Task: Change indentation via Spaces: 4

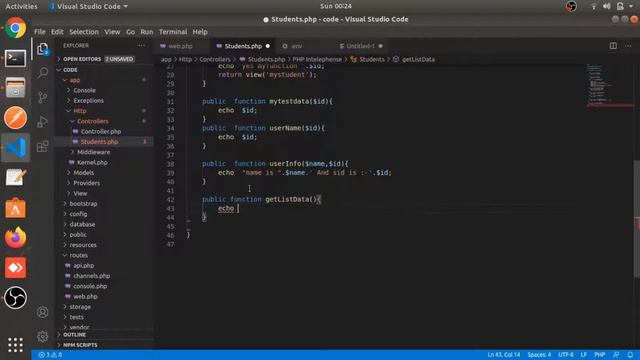Action: pyautogui.click(x=539, y=355)
